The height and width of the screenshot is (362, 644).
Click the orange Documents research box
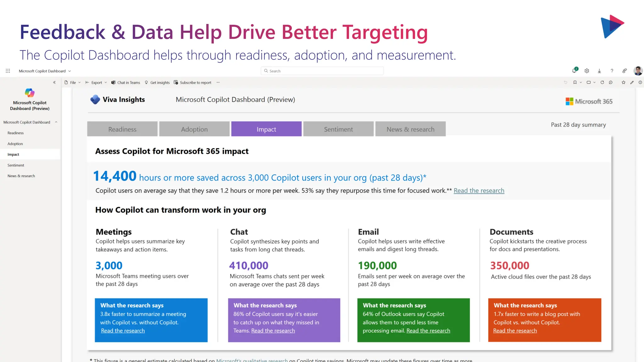(545, 320)
